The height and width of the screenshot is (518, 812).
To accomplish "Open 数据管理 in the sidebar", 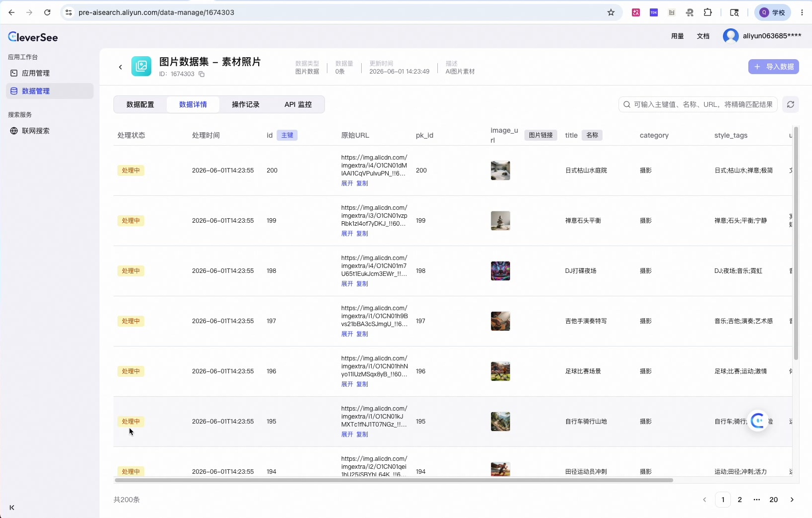I will (x=50, y=91).
